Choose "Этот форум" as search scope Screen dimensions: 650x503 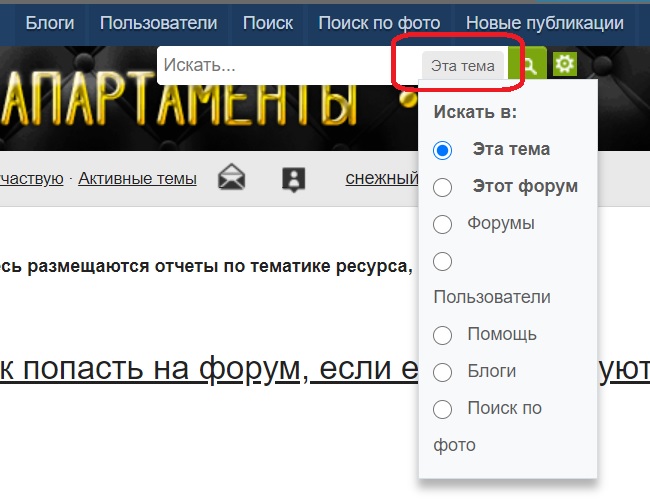pyautogui.click(x=443, y=187)
